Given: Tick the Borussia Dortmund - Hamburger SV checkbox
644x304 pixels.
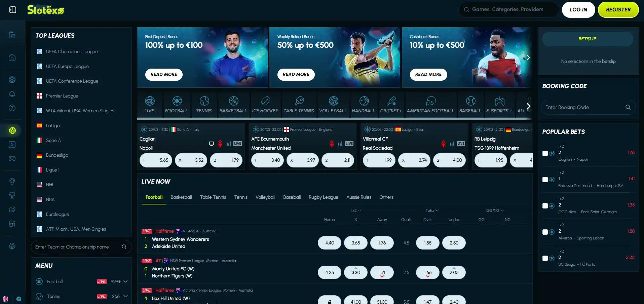Looking at the screenshot, I should pos(545,180).
